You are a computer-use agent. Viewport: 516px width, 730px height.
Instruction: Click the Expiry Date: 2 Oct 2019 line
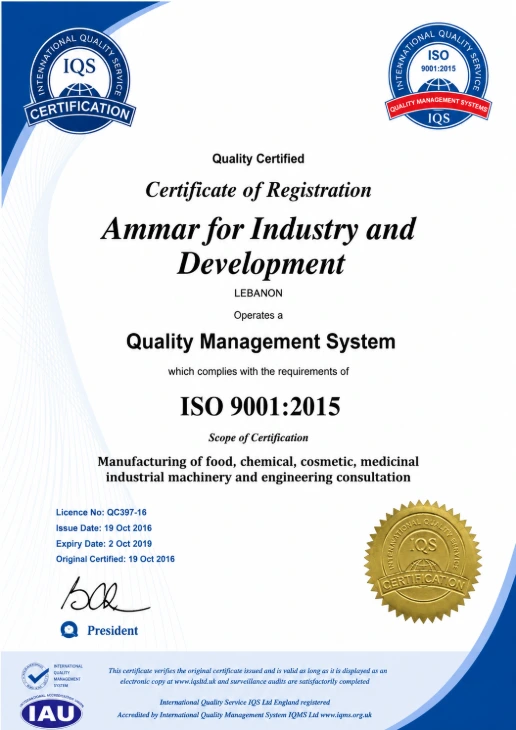click(104, 543)
